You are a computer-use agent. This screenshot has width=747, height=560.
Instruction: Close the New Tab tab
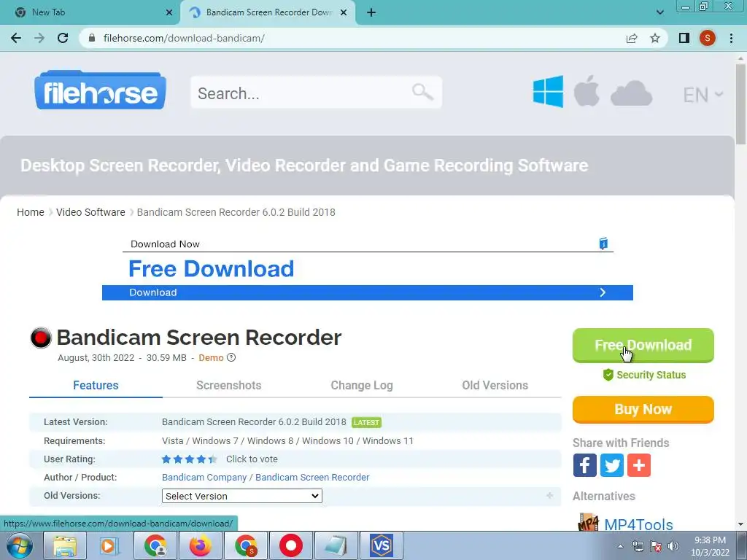(169, 12)
